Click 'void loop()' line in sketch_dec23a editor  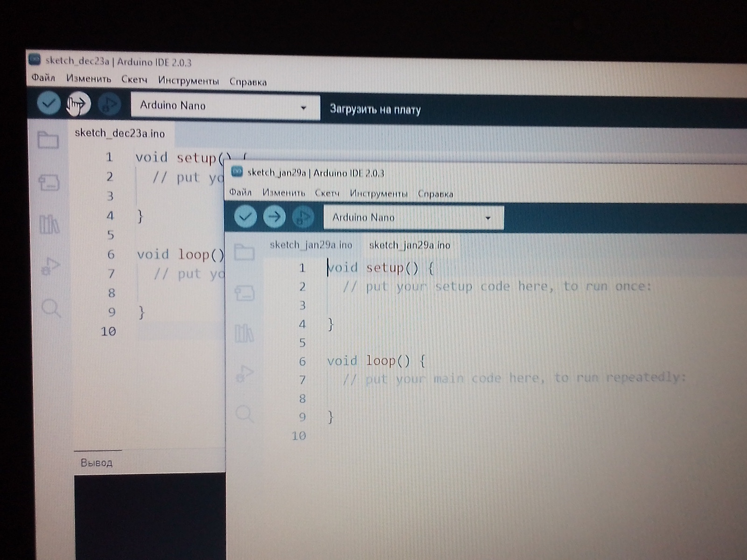click(x=181, y=255)
